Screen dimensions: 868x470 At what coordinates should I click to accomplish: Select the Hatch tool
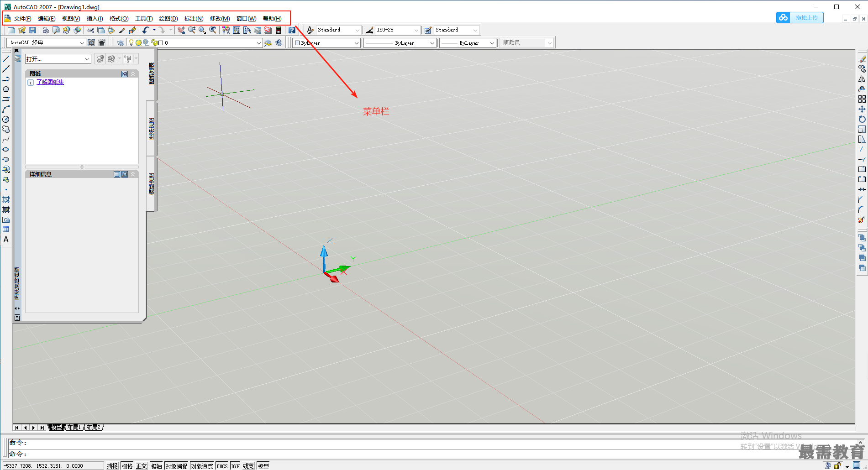(6, 199)
